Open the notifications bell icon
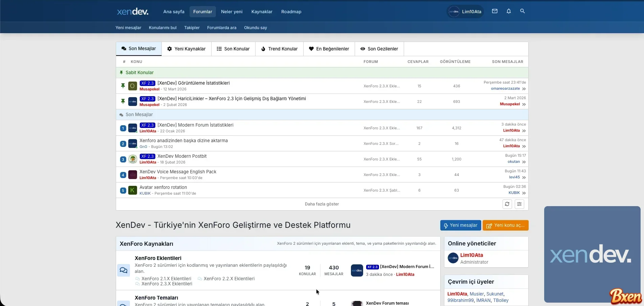The height and width of the screenshot is (306, 644). tap(508, 11)
